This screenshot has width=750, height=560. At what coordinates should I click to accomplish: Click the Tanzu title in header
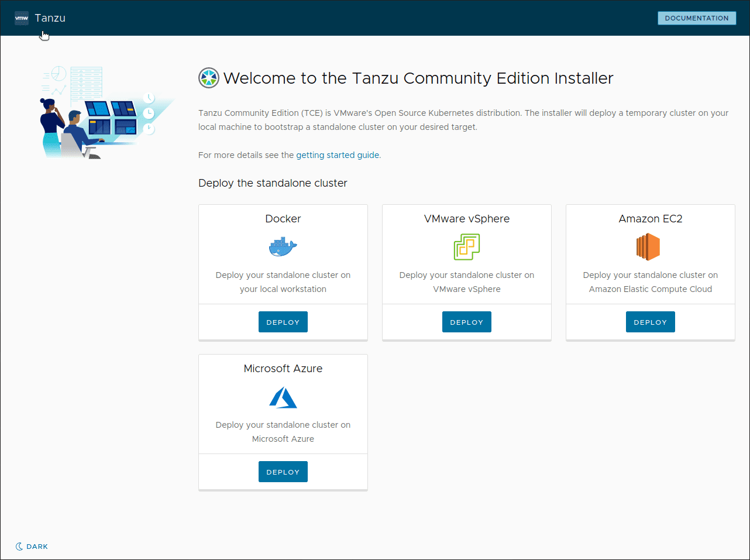click(x=50, y=18)
